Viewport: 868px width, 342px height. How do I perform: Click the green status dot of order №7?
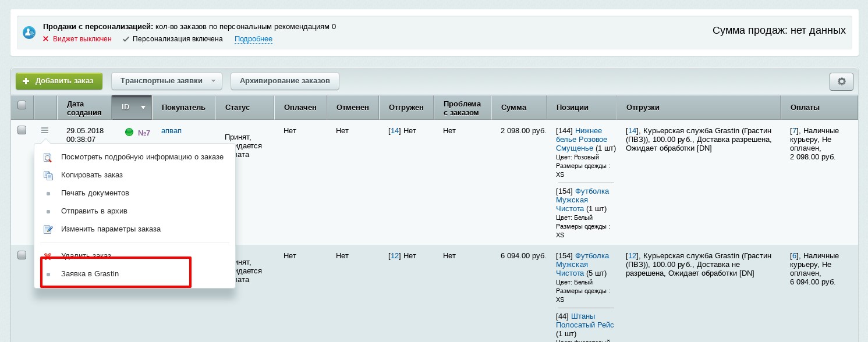pyautogui.click(x=129, y=132)
